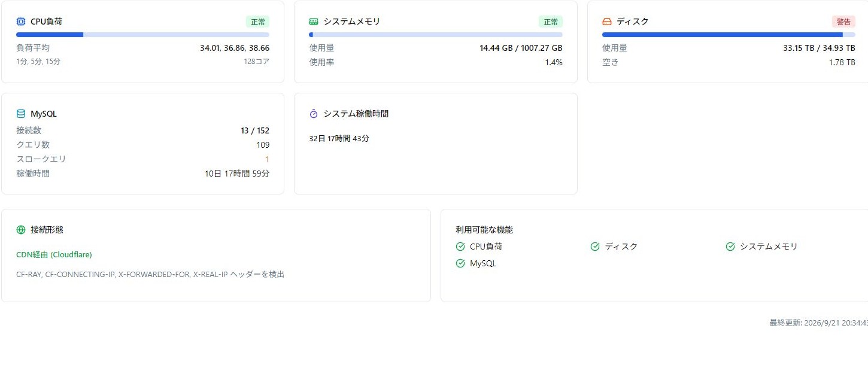Click the 空き label in disk card

(611, 62)
